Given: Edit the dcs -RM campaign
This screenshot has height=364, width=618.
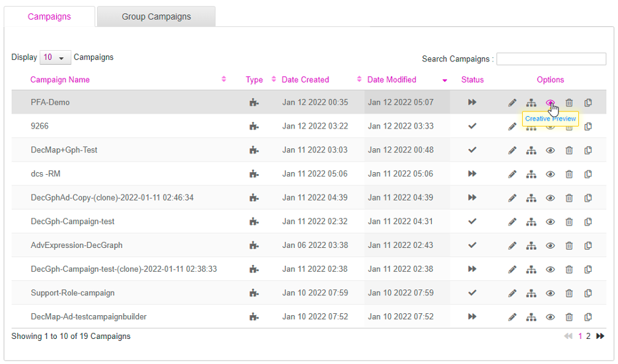Looking at the screenshot, I should [x=512, y=174].
